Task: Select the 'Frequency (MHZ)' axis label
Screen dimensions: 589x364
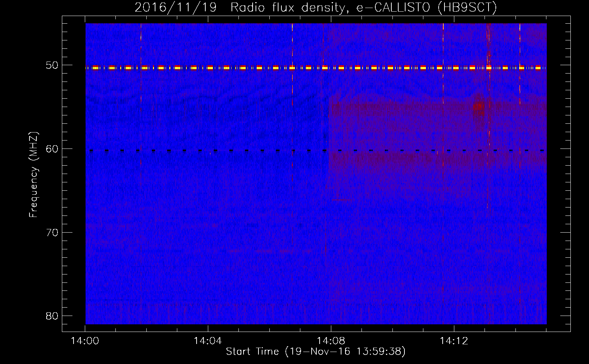Action: tap(33, 175)
